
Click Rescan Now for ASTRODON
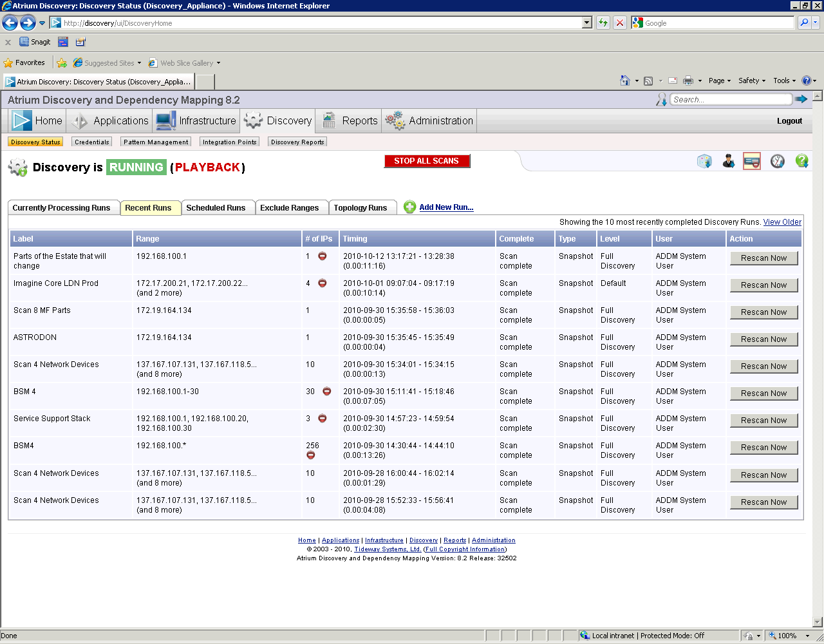pos(764,339)
